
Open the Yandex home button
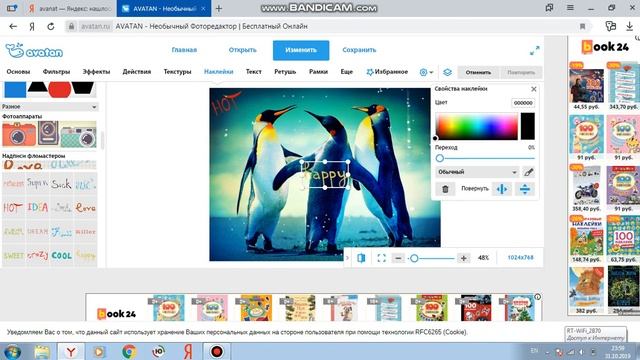pos(32,27)
